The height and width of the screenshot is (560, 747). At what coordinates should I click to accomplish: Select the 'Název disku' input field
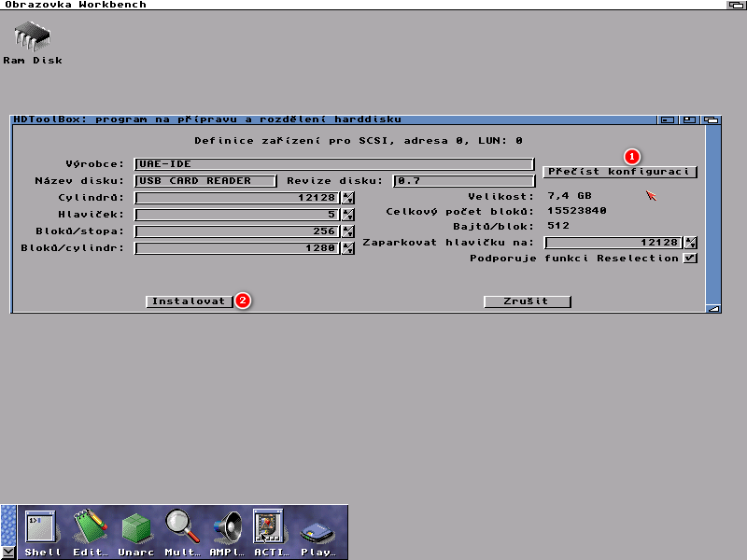point(206,180)
